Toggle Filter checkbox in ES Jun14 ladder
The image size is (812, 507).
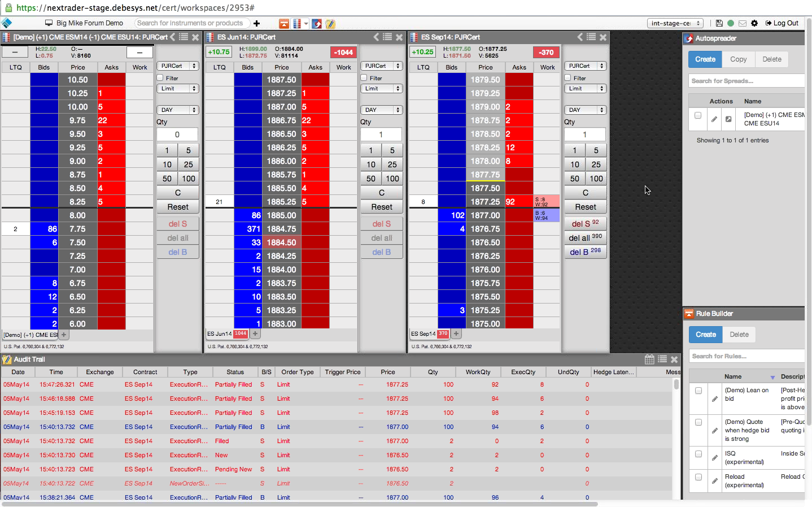[x=364, y=78]
